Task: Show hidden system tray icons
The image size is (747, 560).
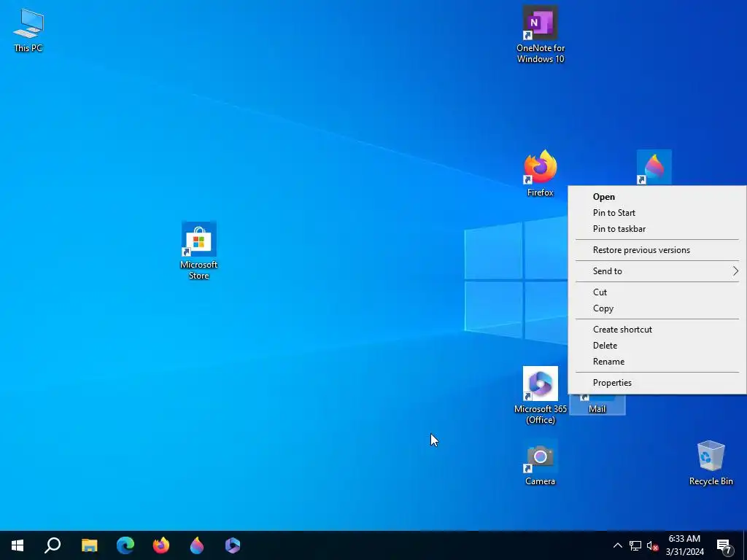Action: 617,545
